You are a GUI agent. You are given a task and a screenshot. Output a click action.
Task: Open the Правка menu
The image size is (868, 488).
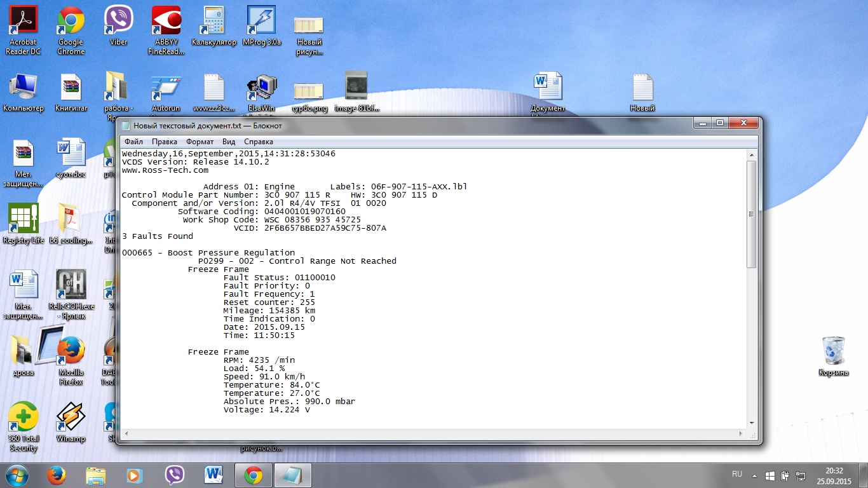165,142
